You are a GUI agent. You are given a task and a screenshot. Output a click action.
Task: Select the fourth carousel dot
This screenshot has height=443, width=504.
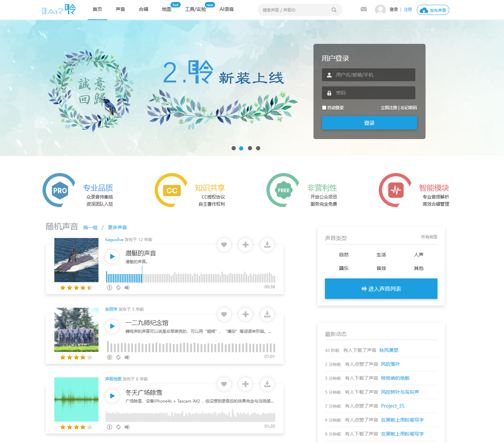[x=258, y=148]
